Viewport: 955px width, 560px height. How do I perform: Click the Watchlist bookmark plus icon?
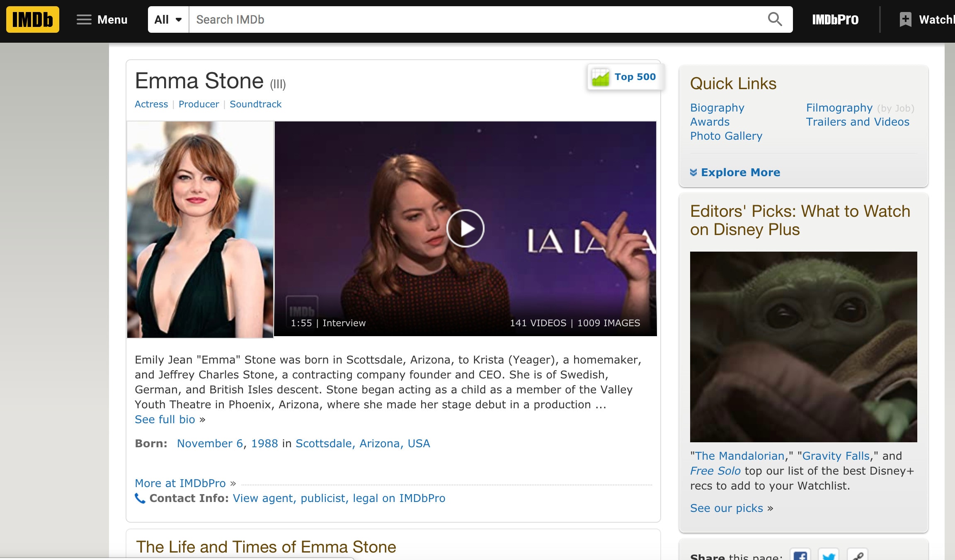tap(905, 19)
